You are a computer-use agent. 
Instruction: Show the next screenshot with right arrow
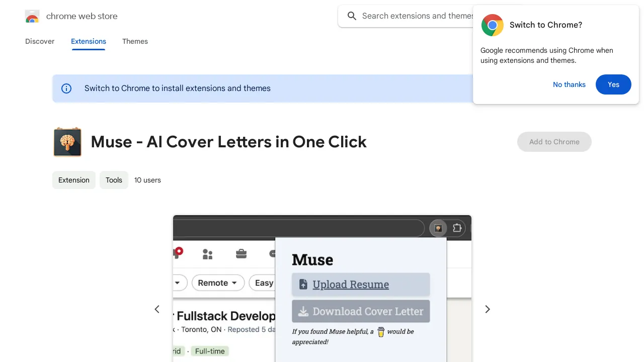[487, 309]
